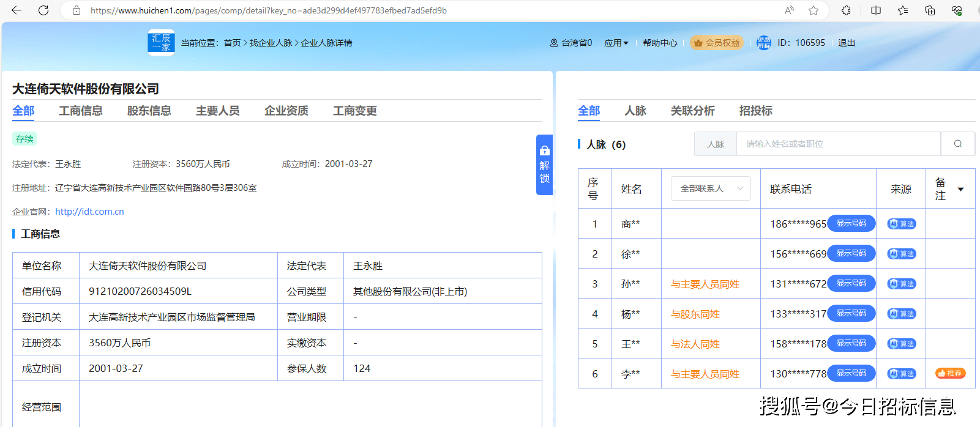Open the 应用 dropdown menu
This screenshot has height=427, width=980.
tap(616, 43)
